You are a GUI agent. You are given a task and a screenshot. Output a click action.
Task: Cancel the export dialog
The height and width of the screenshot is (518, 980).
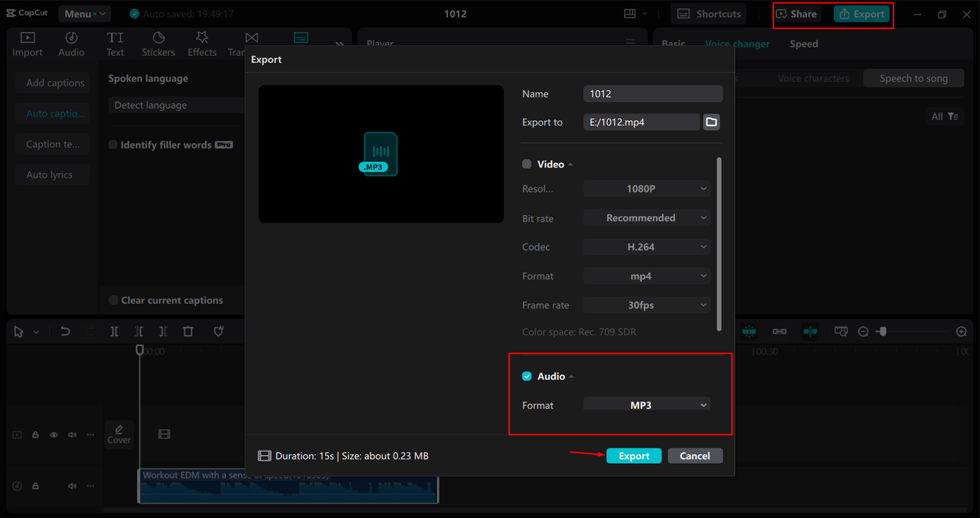pyautogui.click(x=695, y=455)
